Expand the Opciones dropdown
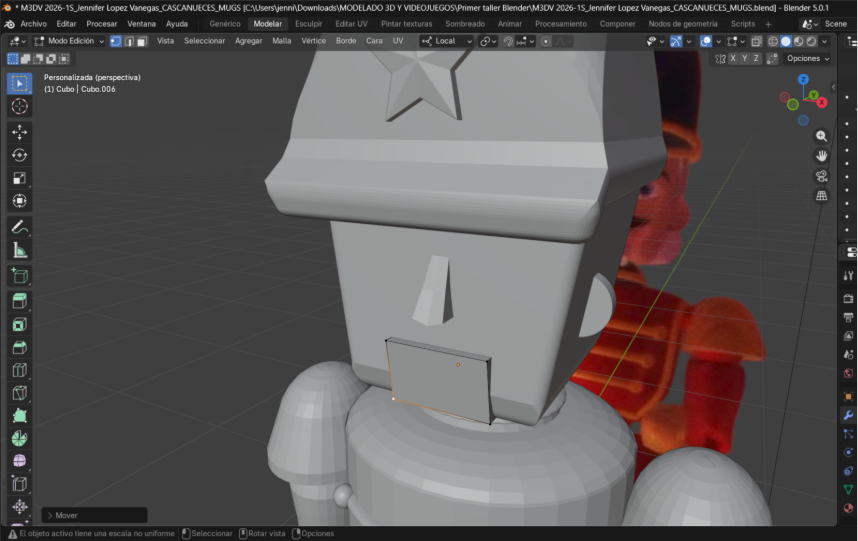Image resolution: width=858 pixels, height=541 pixels. 807,59
